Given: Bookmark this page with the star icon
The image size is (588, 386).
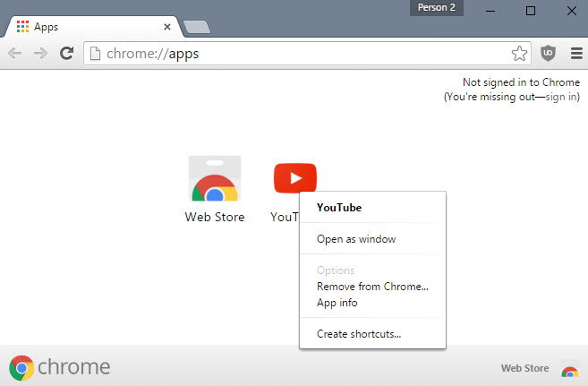Looking at the screenshot, I should click(519, 53).
